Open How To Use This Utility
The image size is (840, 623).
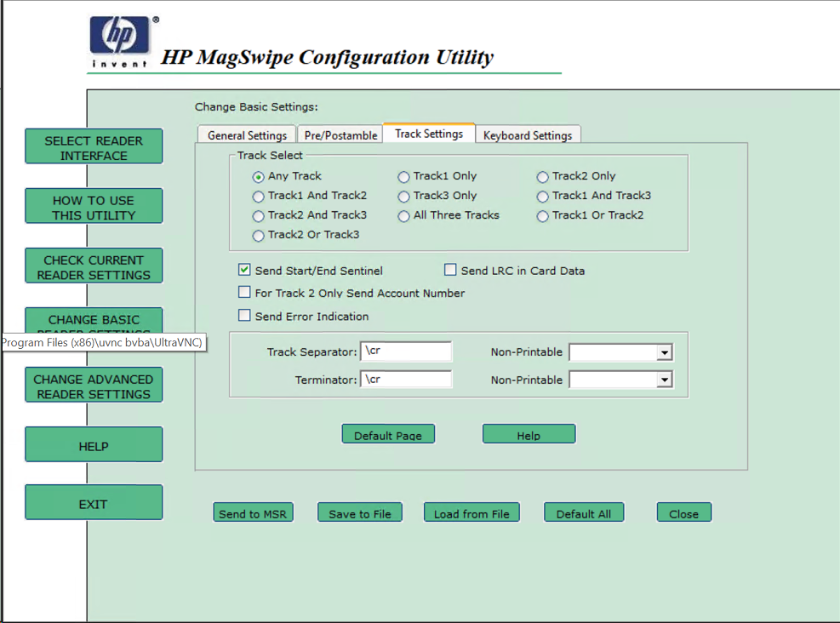(94, 206)
